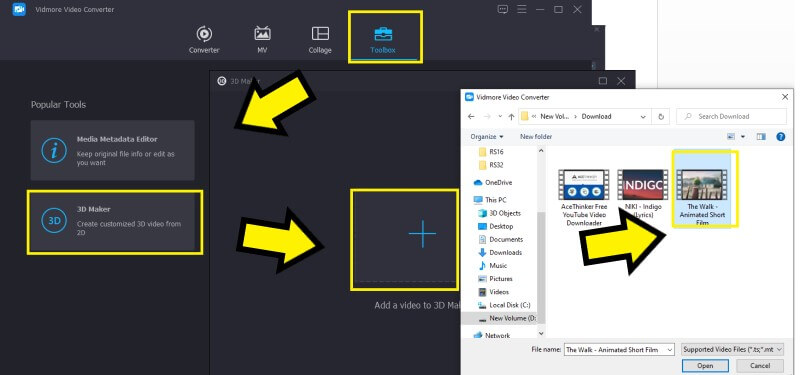This screenshot has height=375, width=800.
Task: Open the file dialog help icon
Action: (x=780, y=136)
